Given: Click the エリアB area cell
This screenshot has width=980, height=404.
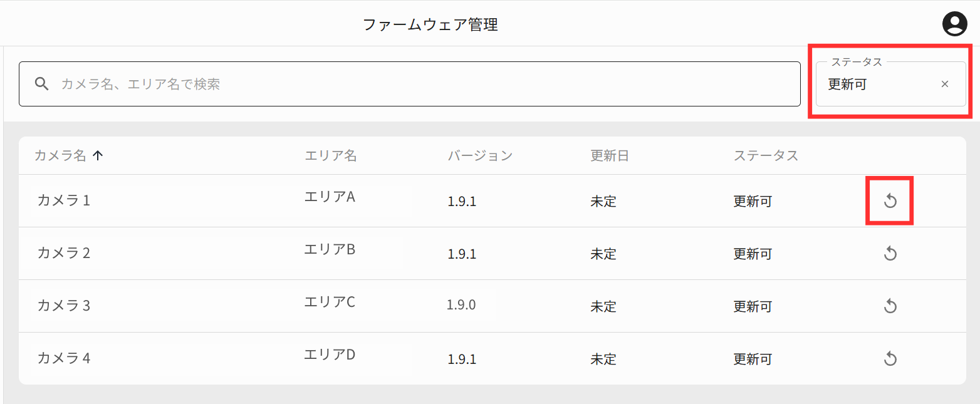Looking at the screenshot, I should coord(330,249).
